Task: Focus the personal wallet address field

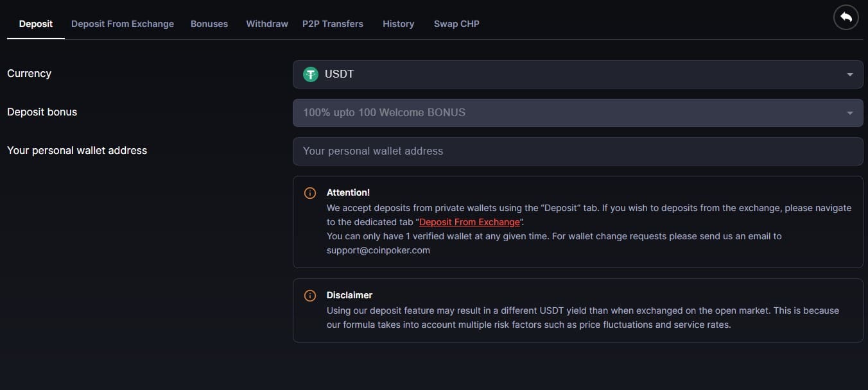Action: pos(578,151)
